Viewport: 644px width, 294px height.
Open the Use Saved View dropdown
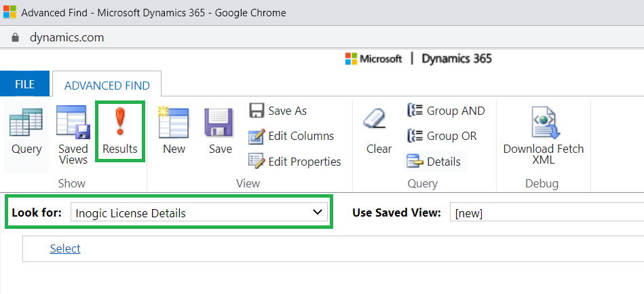click(547, 213)
